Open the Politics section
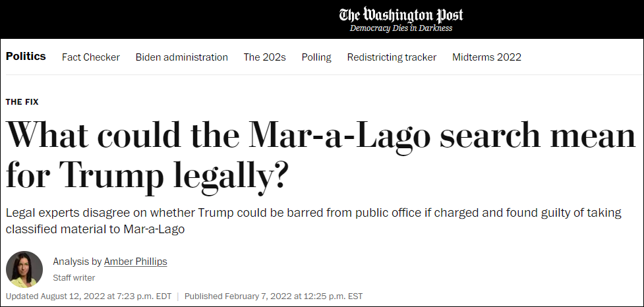644x307 pixels. 26,56
